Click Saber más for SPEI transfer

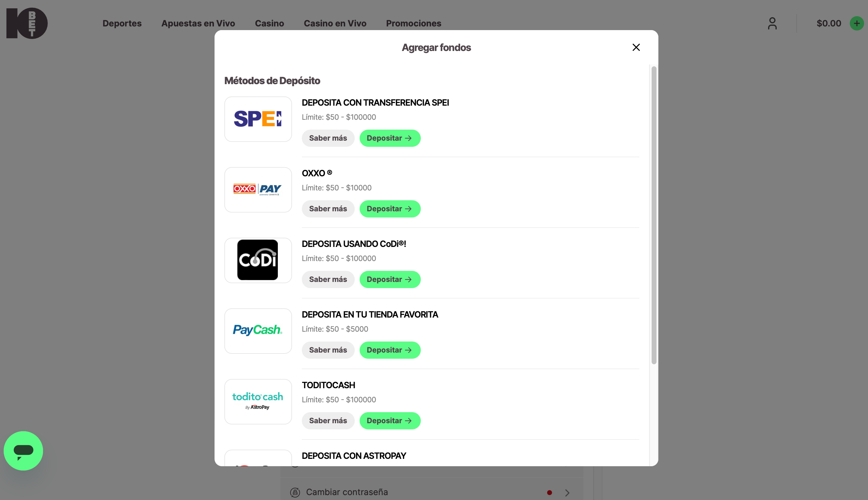(x=328, y=138)
